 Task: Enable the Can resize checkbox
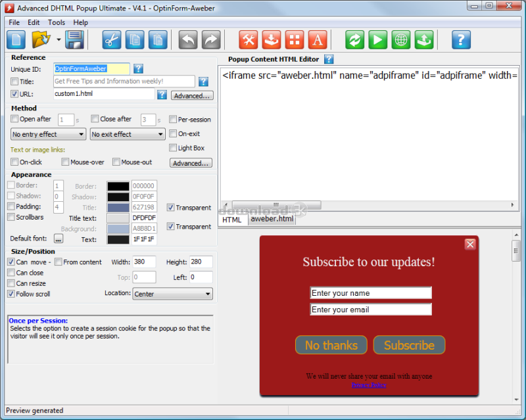click(11, 283)
